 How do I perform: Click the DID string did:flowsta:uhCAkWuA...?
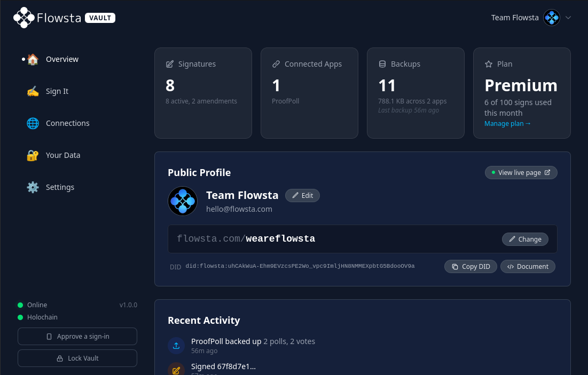300,266
